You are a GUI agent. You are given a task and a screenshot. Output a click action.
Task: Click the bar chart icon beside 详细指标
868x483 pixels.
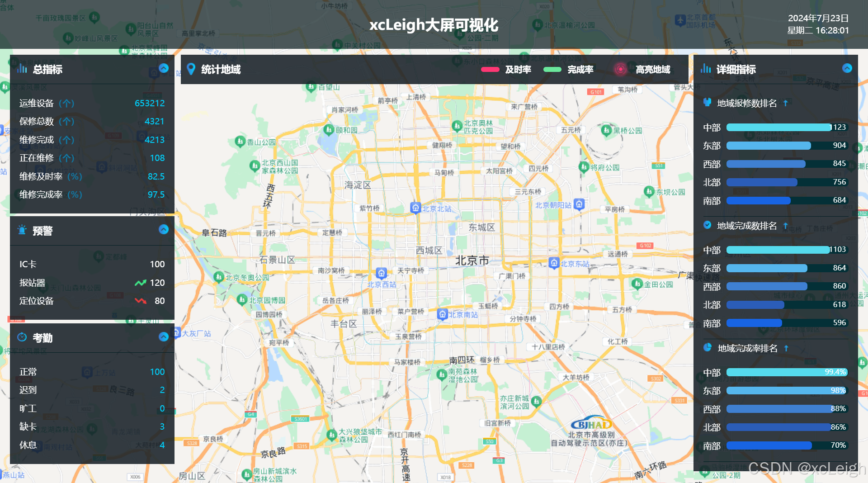705,69
